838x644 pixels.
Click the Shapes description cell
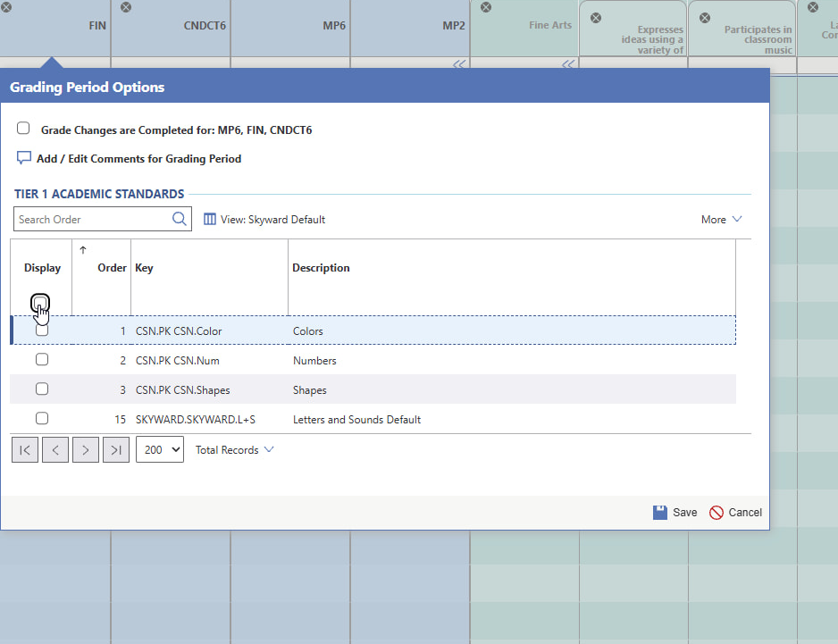point(309,389)
